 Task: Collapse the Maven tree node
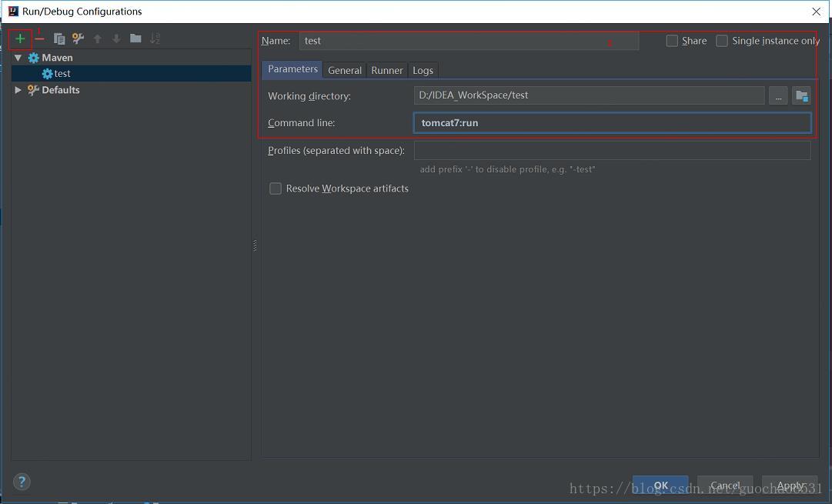click(18, 58)
